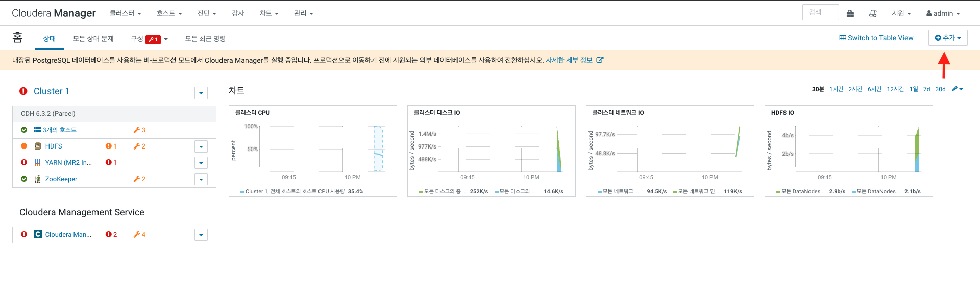This screenshot has height=295, width=980.
Task: Click the ZooKeeper service icon
Action: tap(38, 179)
